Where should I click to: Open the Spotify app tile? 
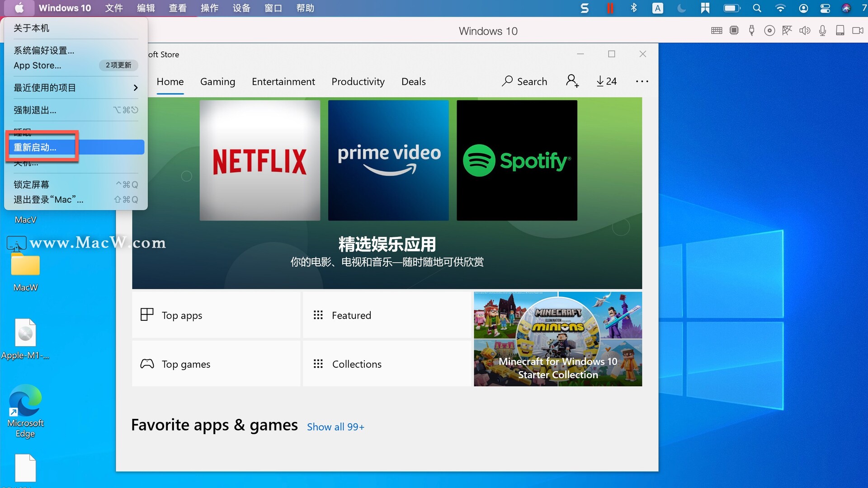(517, 160)
